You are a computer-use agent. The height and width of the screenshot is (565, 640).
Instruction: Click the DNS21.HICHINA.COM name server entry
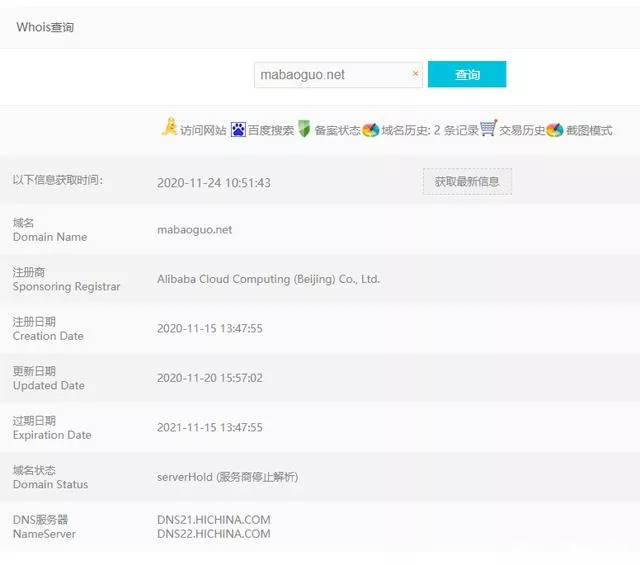[x=213, y=520]
